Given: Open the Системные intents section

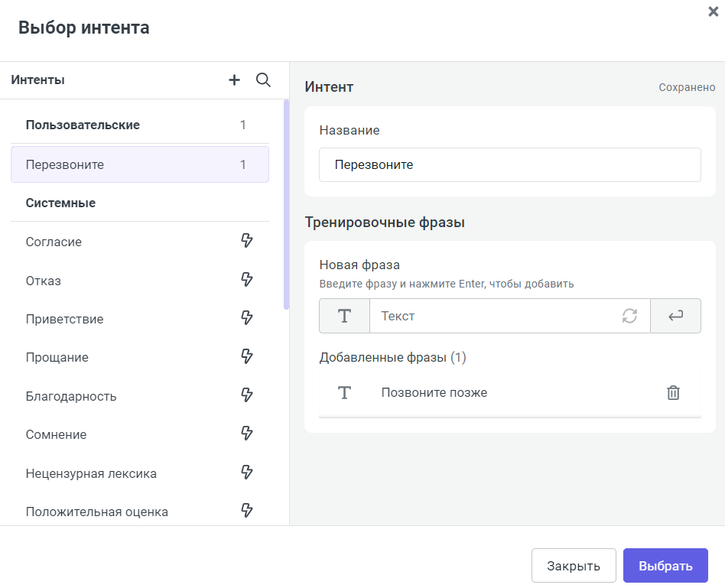Looking at the screenshot, I should click(61, 203).
